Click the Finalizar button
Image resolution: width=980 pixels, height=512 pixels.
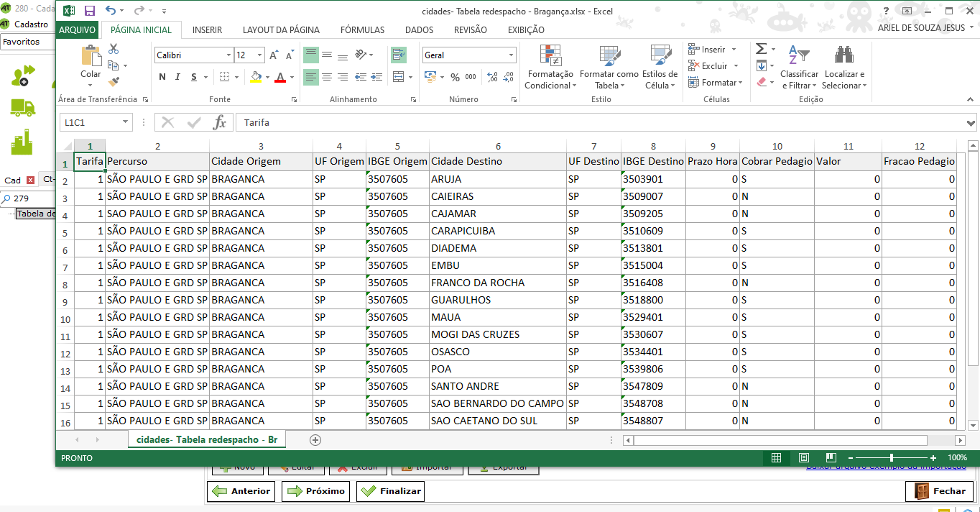click(392, 491)
